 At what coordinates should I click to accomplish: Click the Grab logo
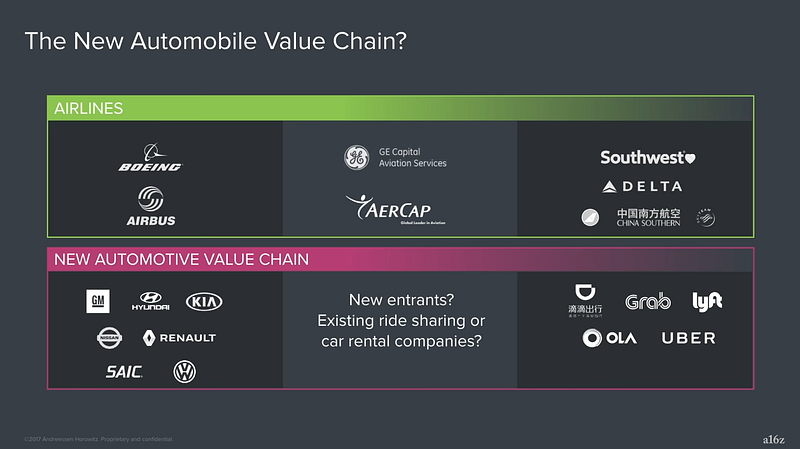pos(648,302)
